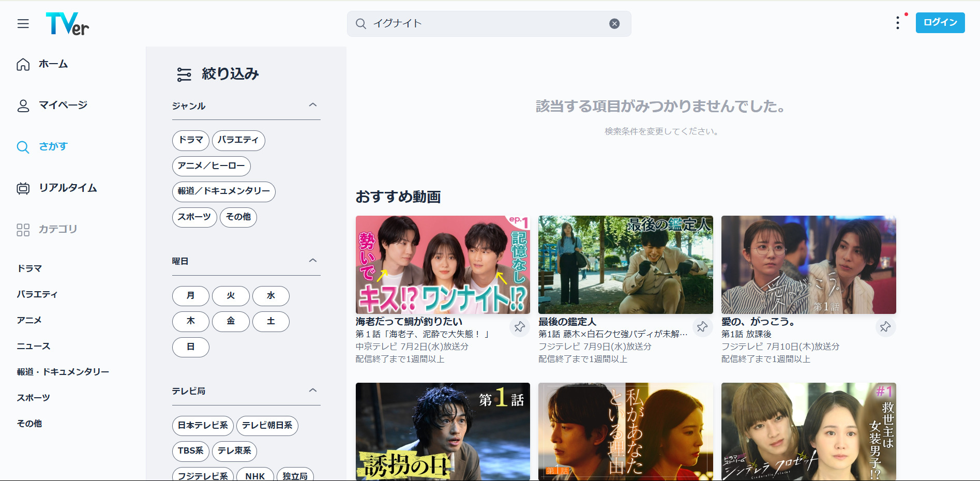This screenshot has width=980, height=481.
Task: Click the 愛の、がっこう。 title text
Action: [758, 322]
